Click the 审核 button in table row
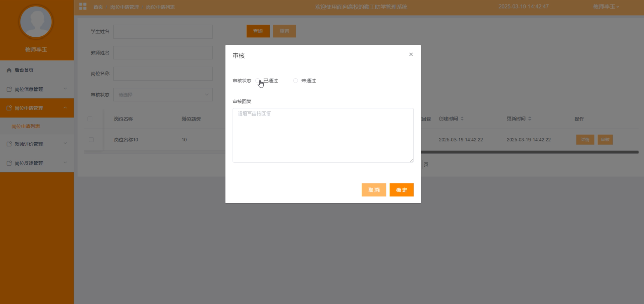Screen dimensions: 644x304 pos(605,139)
